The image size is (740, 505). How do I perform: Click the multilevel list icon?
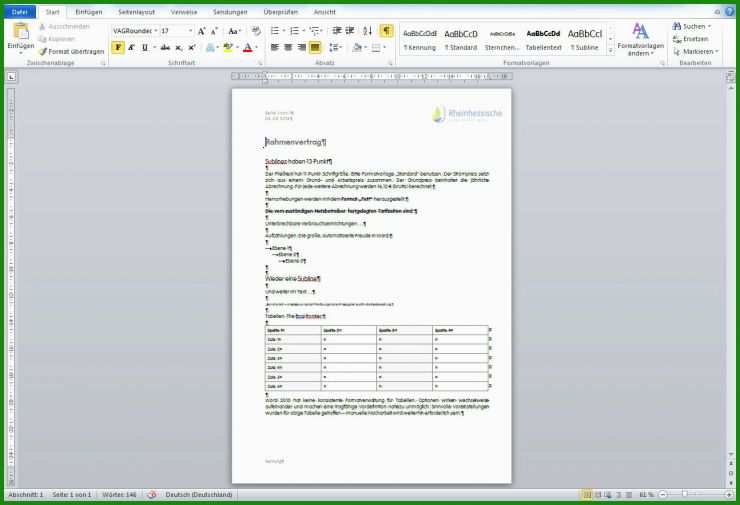point(315,31)
